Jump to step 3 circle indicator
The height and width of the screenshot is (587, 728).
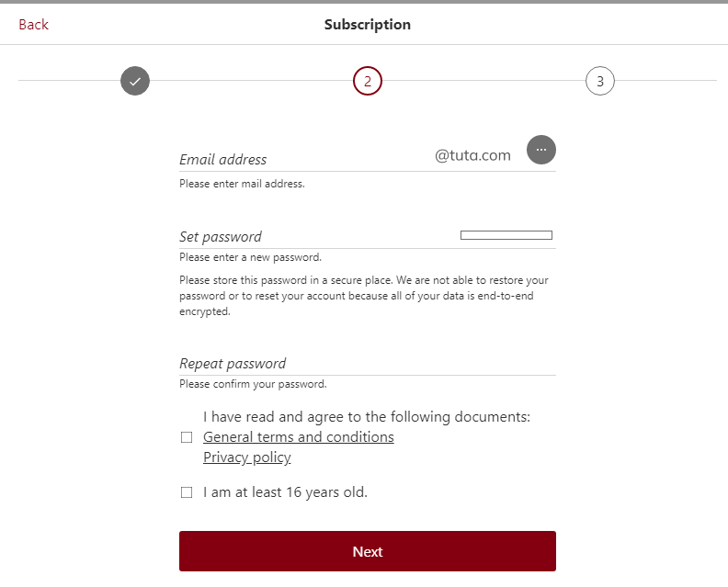point(600,81)
